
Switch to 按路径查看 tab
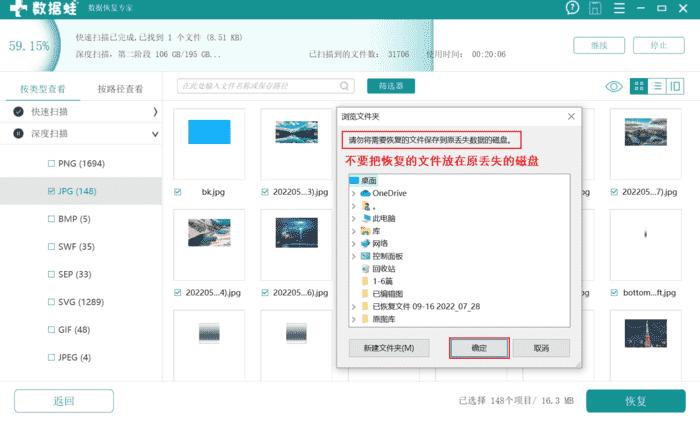[120, 89]
